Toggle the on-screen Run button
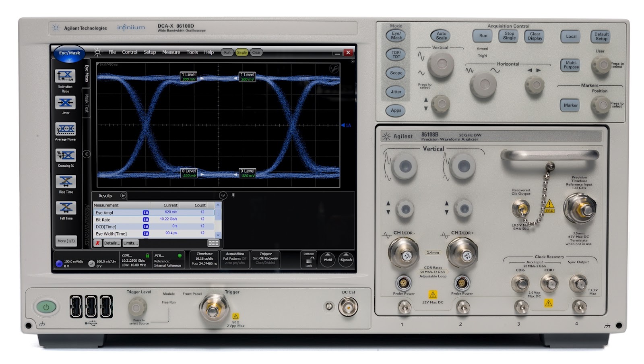 pyautogui.click(x=227, y=52)
